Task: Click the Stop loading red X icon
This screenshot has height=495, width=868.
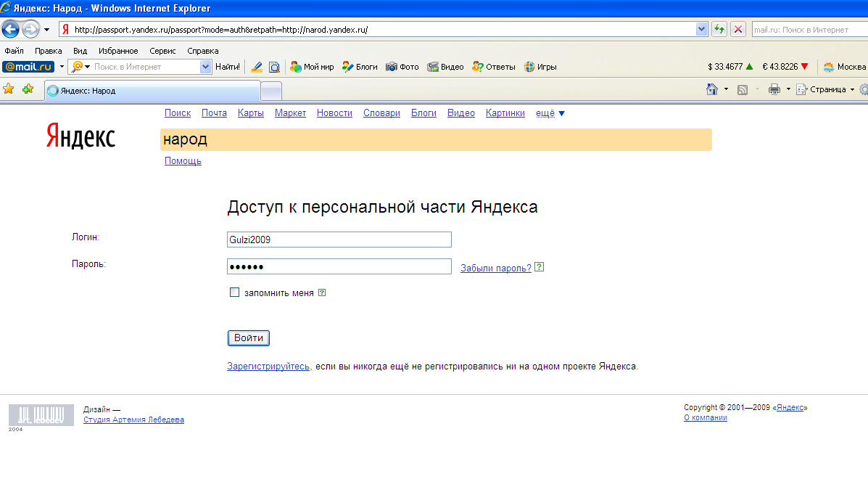Action: click(x=738, y=29)
